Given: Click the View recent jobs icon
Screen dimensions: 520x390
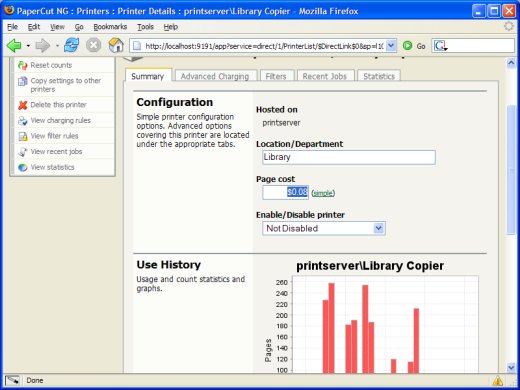Looking at the screenshot, I should (x=22, y=152).
